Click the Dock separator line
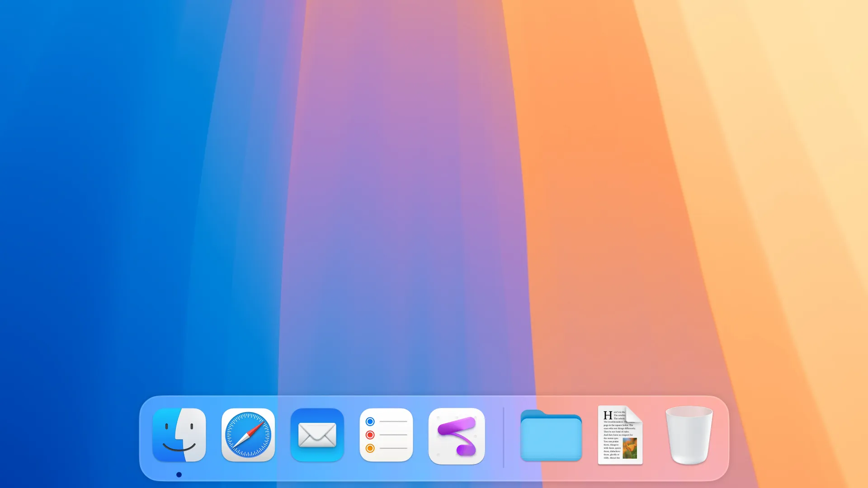Image resolution: width=868 pixels, height=488 pixels. click(x=503, y=436)
